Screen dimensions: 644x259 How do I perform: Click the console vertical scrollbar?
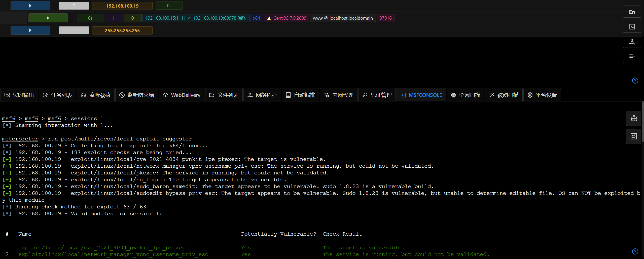643,122
